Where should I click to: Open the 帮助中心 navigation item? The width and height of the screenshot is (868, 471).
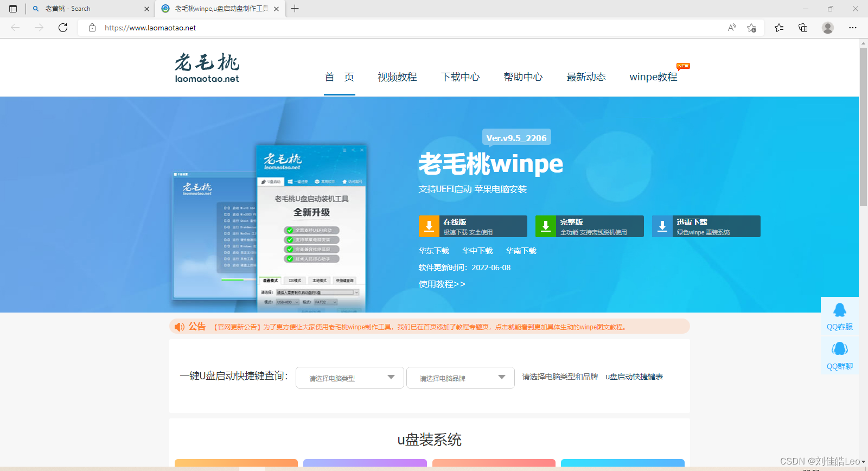pyautogui.click(x=523, y=77)
